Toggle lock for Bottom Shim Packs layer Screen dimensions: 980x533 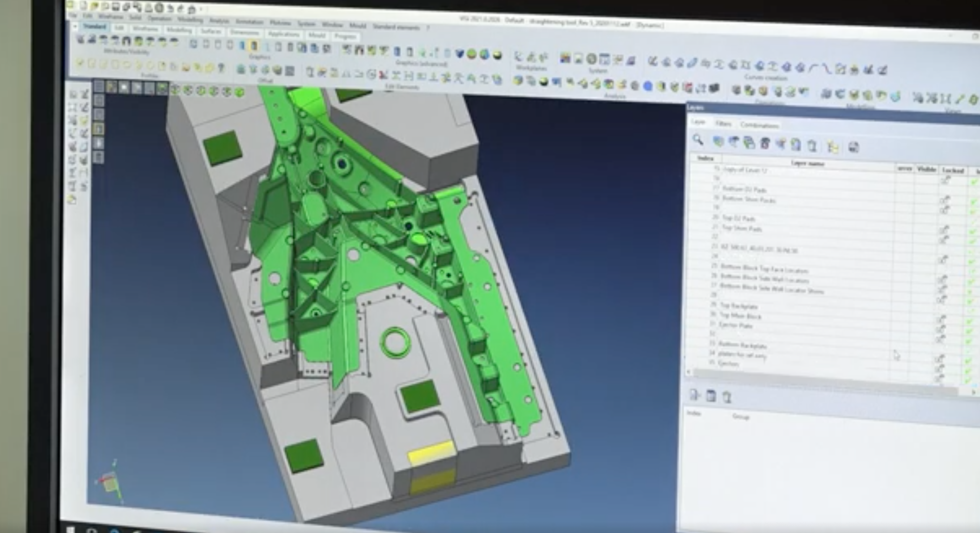(x=944, y=200)
